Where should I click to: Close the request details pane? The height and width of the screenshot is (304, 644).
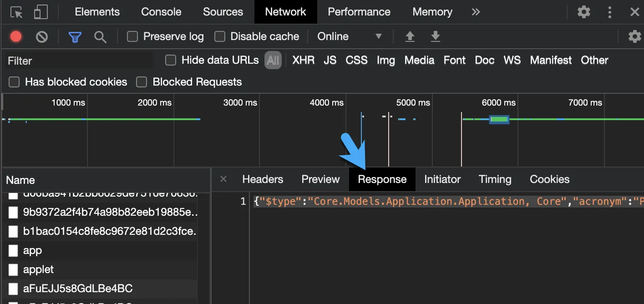click(x=223, y=179)
